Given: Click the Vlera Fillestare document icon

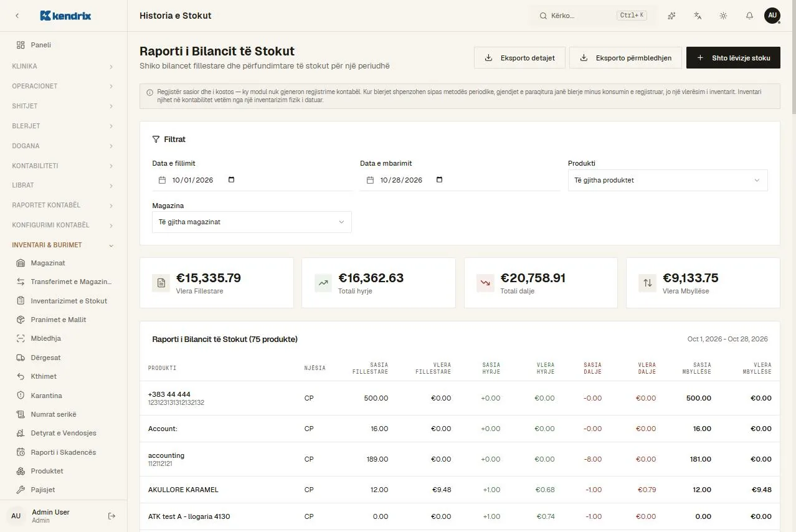Looking at the screenshot, I should 161,283.
